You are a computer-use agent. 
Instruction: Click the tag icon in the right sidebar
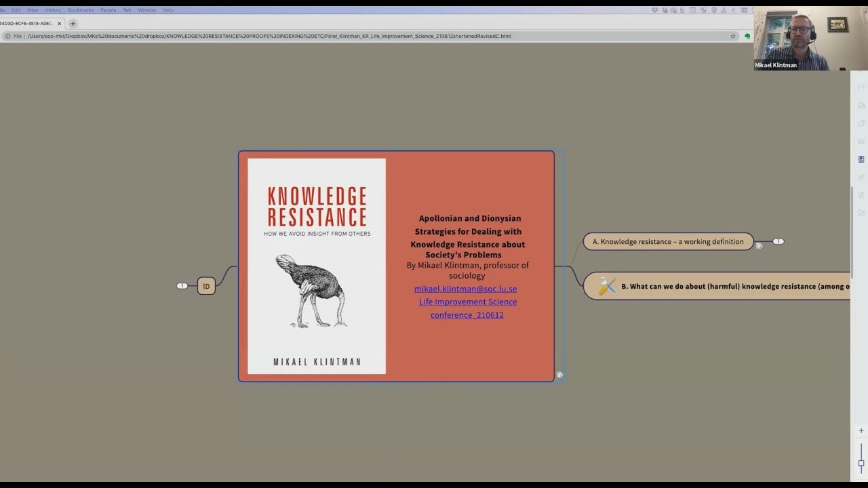pyautogui.click(x=861, y=123)
